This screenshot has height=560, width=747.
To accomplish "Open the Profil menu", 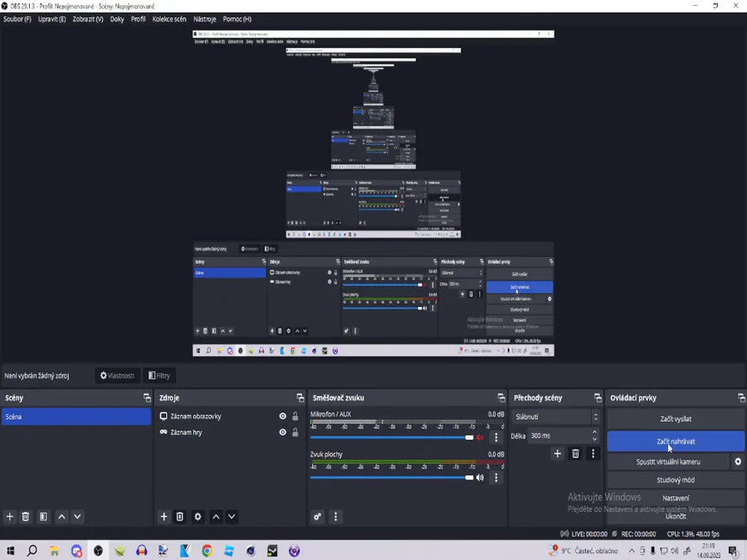I will (138, 19).
